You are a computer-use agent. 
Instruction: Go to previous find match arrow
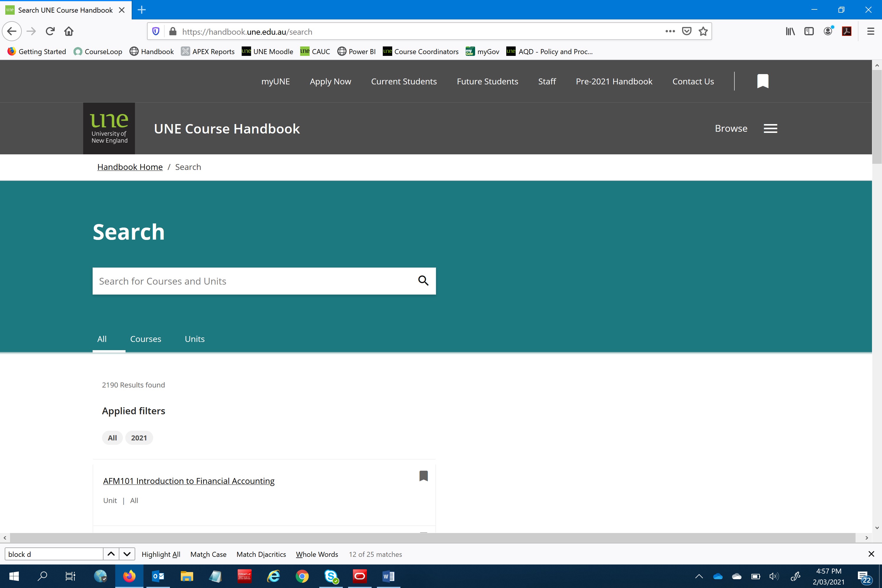point(111,554)
